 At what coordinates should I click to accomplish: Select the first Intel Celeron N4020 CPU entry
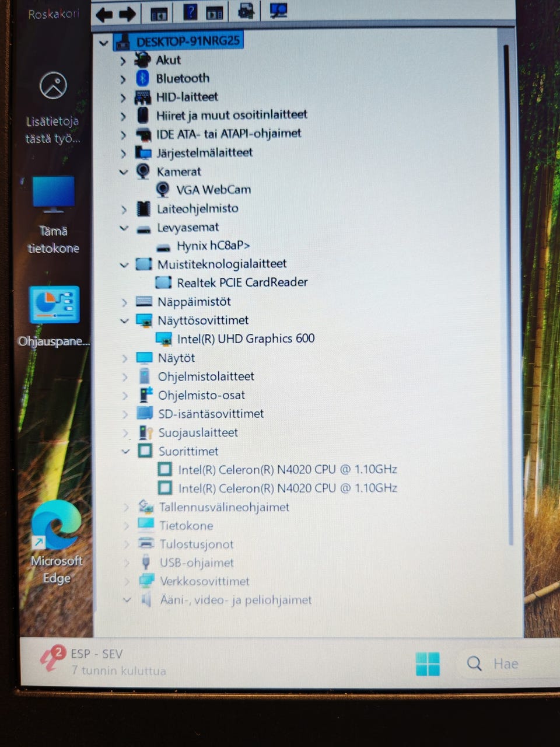coord(288,469)
